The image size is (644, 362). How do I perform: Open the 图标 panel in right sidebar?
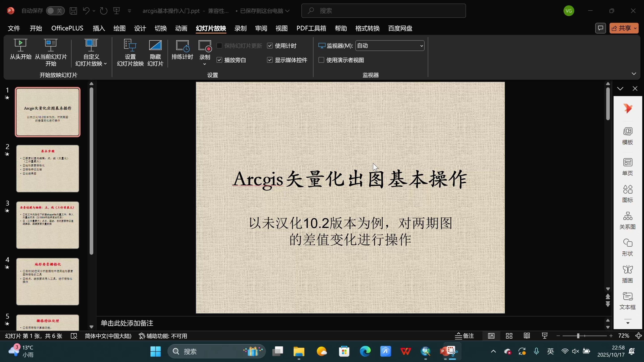[x=627, y=193]
